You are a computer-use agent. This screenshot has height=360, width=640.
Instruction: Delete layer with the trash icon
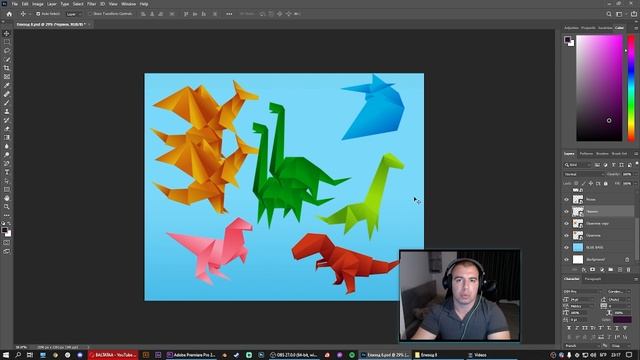[x=629, y=270]
